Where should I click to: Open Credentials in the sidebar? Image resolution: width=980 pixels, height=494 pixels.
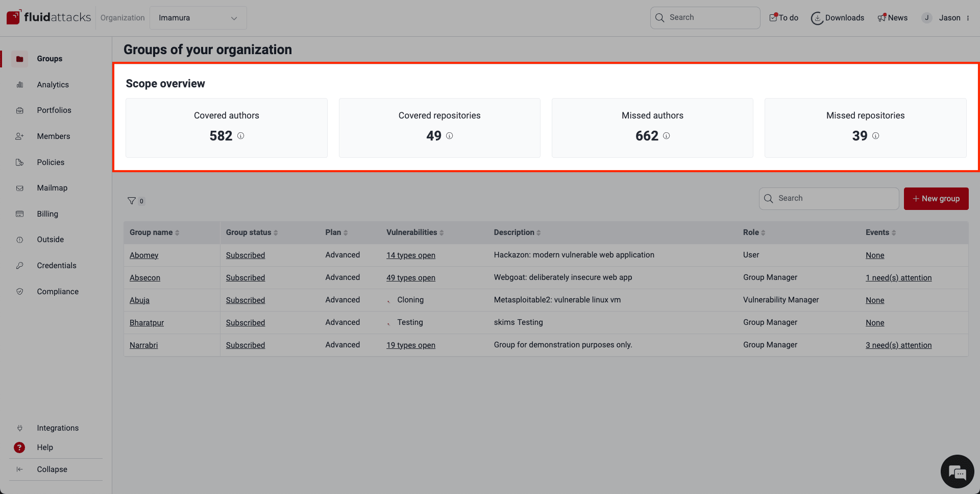[x=57, y=266]
